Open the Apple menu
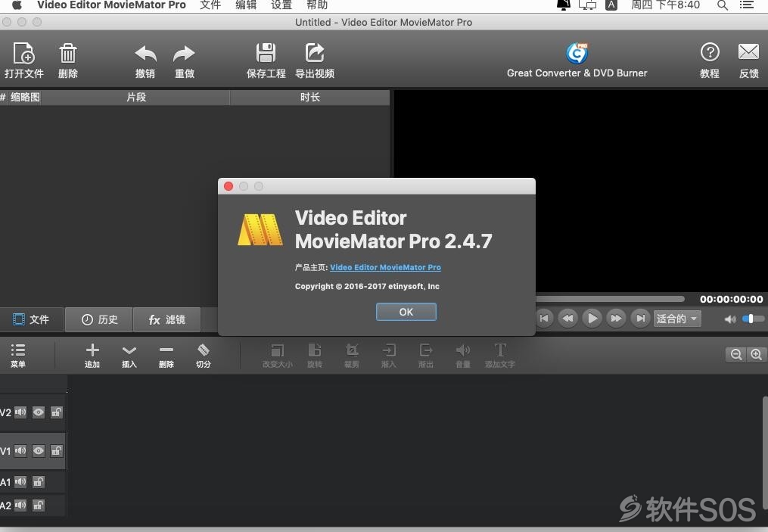Viewport: 768px width, 532px height. [17, 5]
